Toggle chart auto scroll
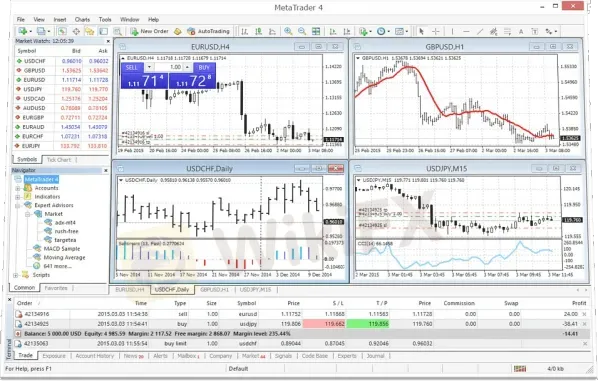Image resolution: width=598 pixels, height=384 pixels. [x=333, y=32]
